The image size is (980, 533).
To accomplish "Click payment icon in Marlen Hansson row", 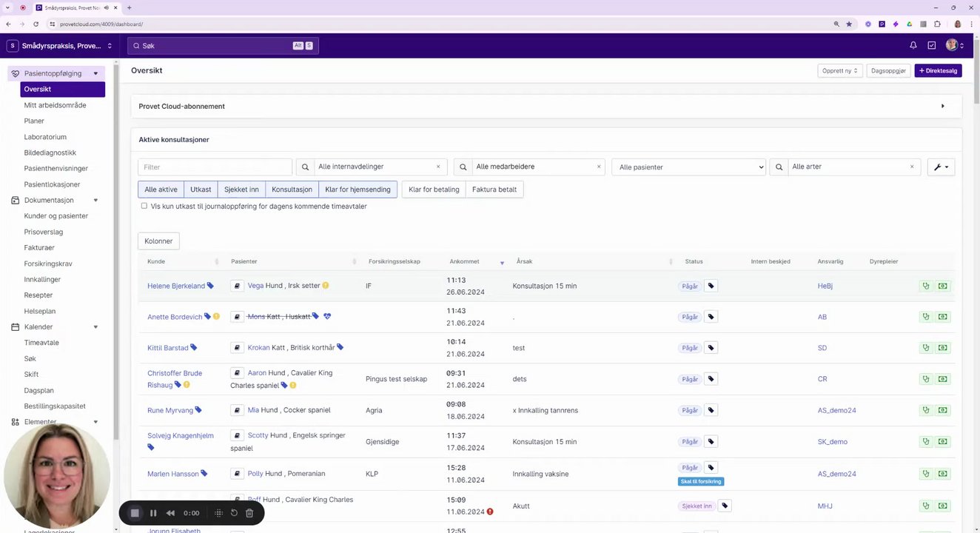I will point(942,474).
